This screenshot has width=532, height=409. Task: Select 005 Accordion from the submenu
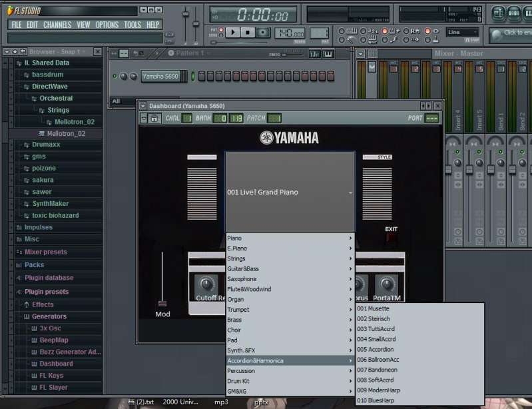pyautogui.click(x=375, y=349)
